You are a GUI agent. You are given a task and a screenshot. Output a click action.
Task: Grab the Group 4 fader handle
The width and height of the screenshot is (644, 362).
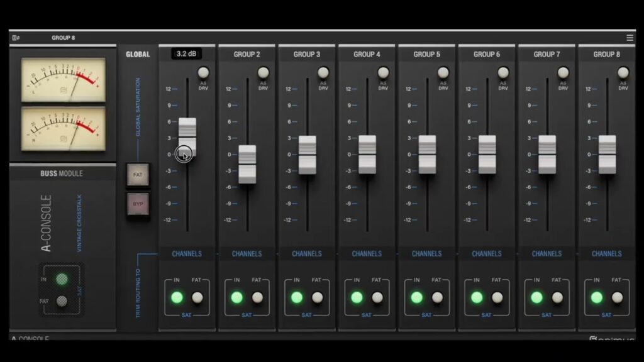(x=367, y=155)
